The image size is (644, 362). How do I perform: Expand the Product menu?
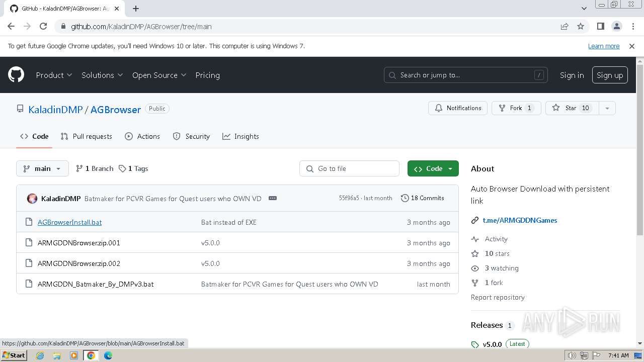tap(54, 75)
